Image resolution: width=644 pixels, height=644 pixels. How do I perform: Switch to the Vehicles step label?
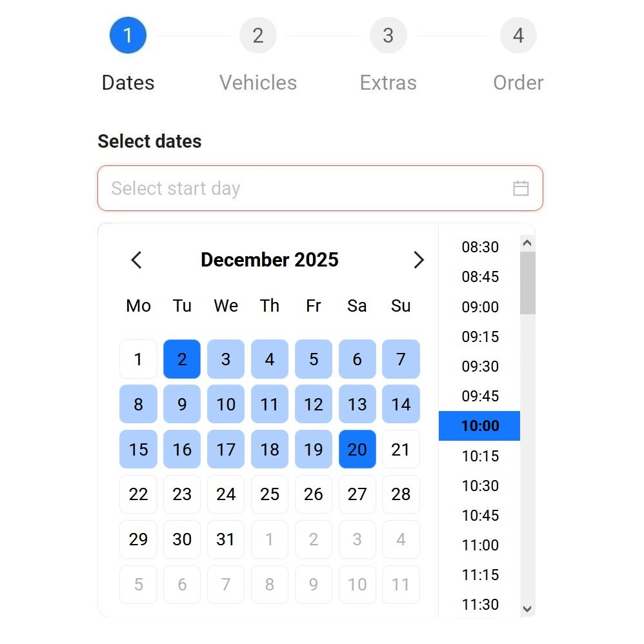coord(258,83)
